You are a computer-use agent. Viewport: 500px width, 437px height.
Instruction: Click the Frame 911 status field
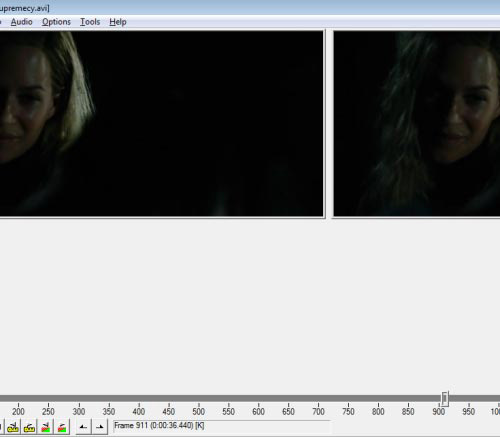[x=221, y=426]
